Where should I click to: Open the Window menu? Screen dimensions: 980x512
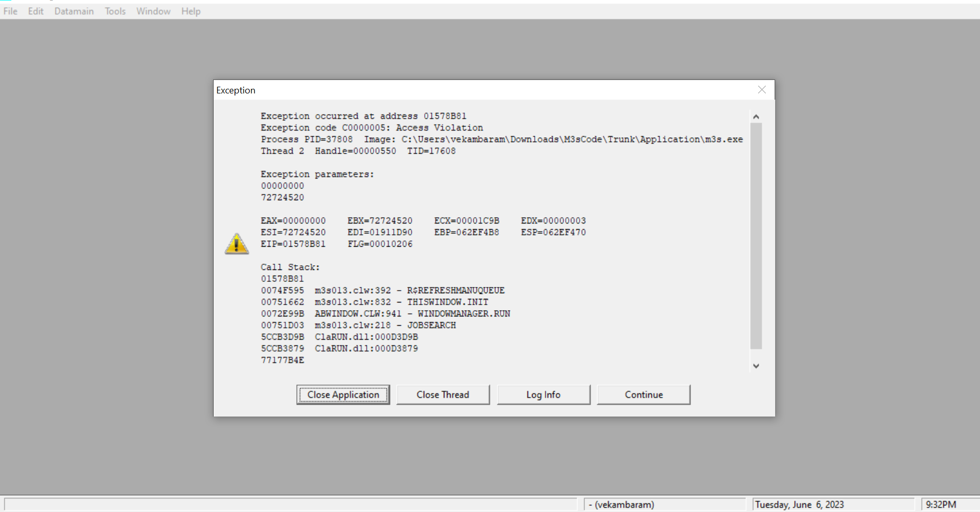pyautogui.click(x=153, y=11)
